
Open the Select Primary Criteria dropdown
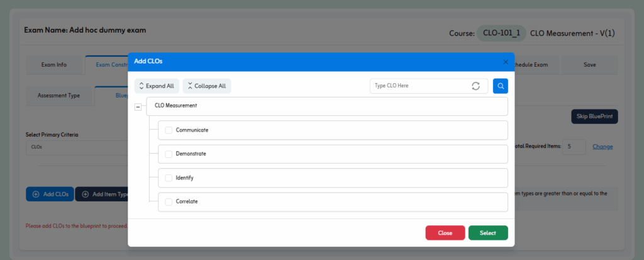pyautogui.click(x=75, y=147)
